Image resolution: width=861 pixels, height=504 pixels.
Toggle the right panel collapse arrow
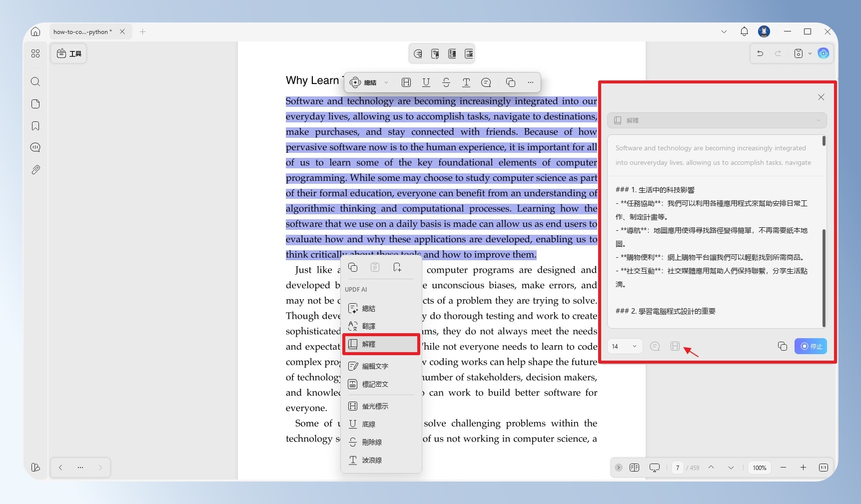click(x=619, y=468)
